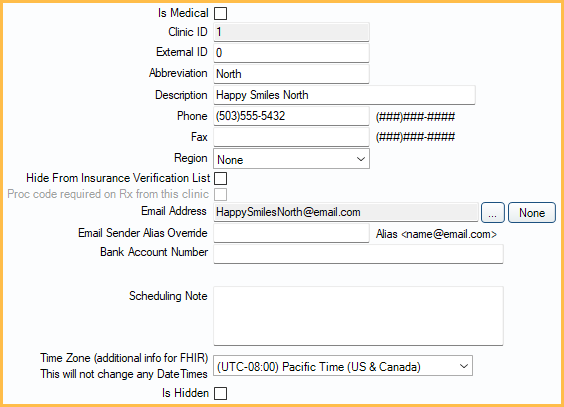Click the Abbreviation text field

[x=291, y=74]
